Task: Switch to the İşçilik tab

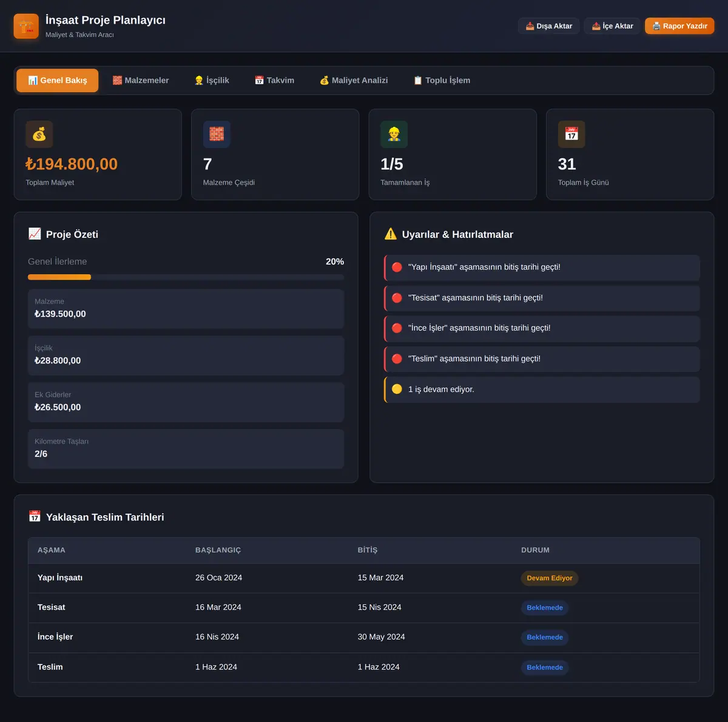Action: point(212,81)
